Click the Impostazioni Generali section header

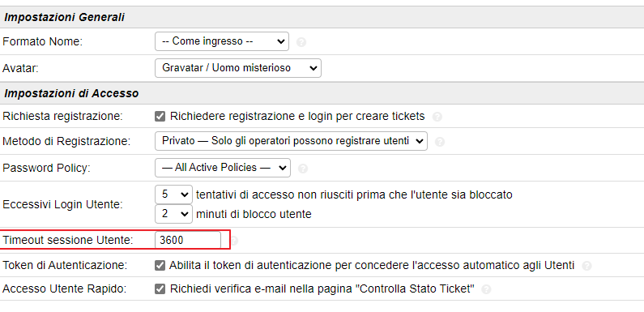tap(64, 17)
